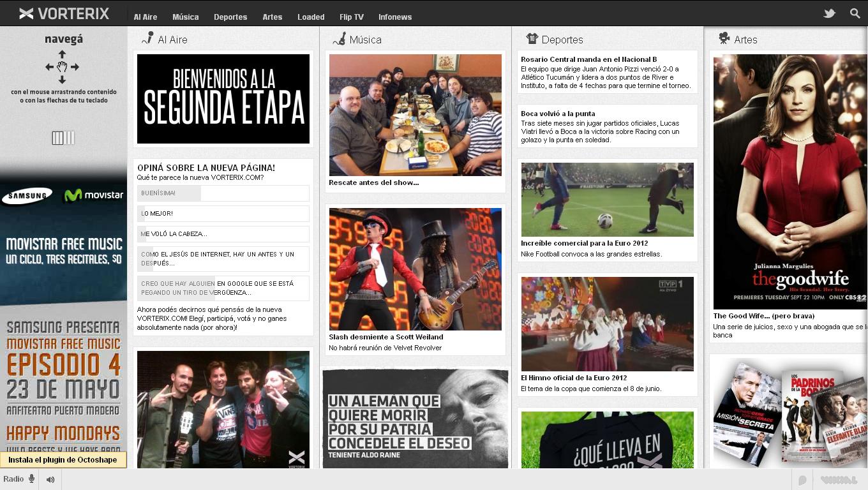Viewport: 868px width, 490px height.
Task: Open the band dinner table photo
Action: [415, 115]
